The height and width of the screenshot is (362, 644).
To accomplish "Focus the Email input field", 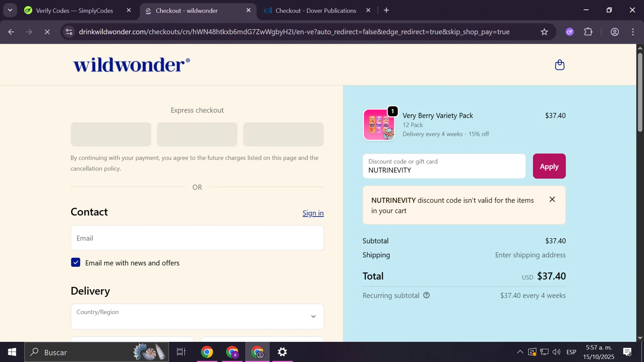I will pos(197,238).
